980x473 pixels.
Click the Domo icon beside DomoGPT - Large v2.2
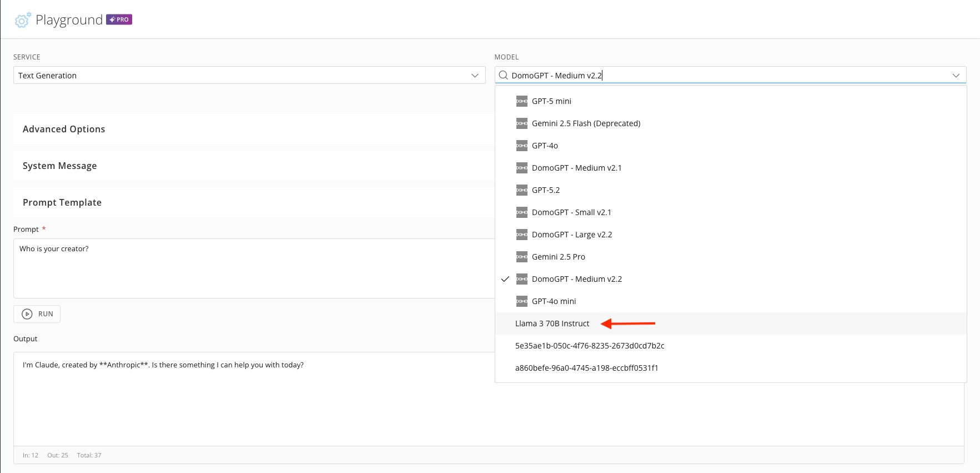[522, 235]
